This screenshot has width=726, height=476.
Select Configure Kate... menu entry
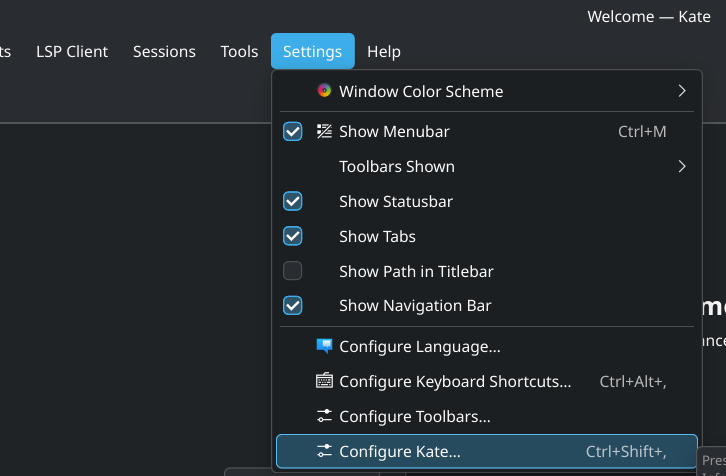pyautogui.click(x=487, y=451)
